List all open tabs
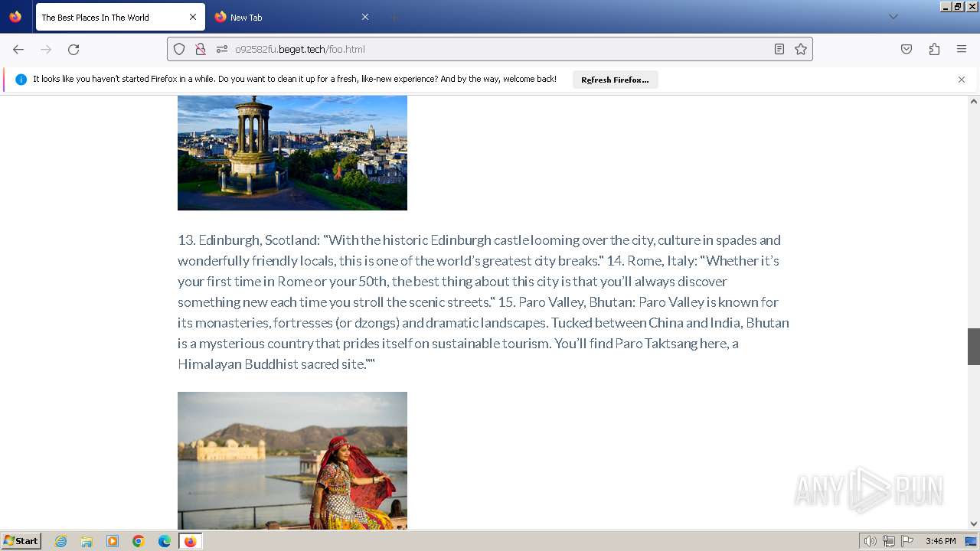This screenshot has height=551, width=980. (x=893, y=17)
